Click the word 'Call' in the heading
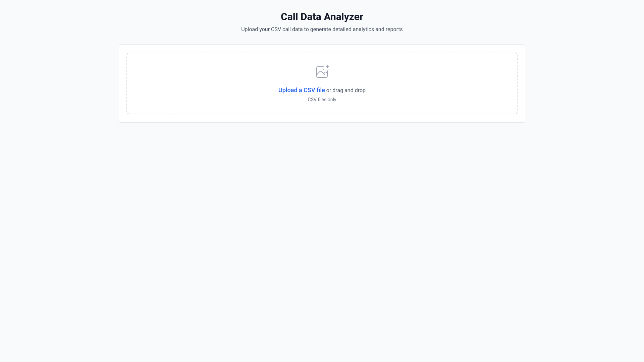The image size is (644, 362). [x=289, y=17]
